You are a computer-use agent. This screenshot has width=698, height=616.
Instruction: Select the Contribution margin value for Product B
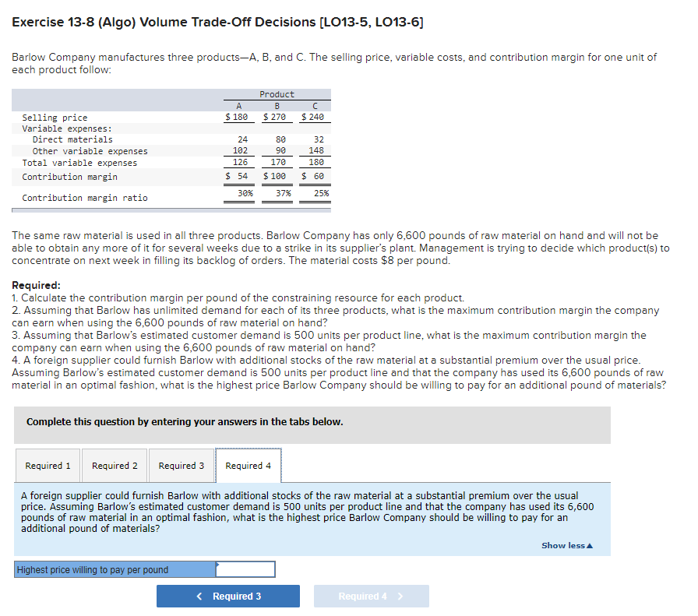[277, 176]
